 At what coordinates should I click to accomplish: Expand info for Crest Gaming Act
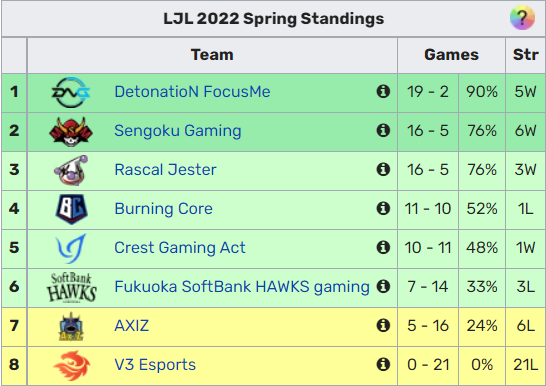tap(383, 247)
